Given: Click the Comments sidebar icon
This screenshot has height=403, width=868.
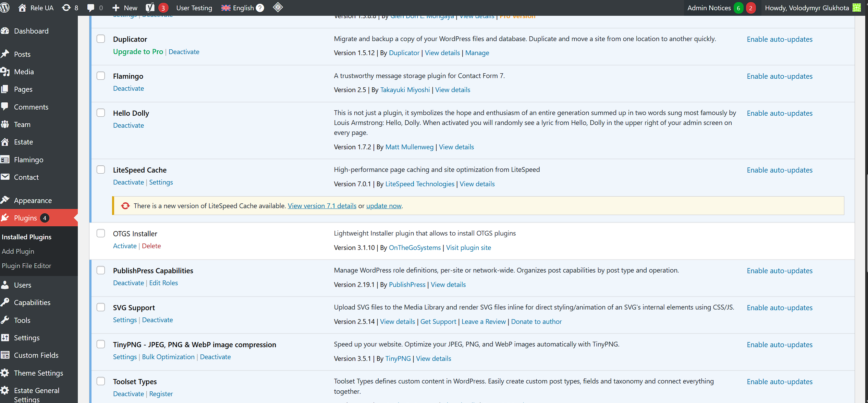Looking at the screenshot, I should pyautogui.click(x=5, y=106).
